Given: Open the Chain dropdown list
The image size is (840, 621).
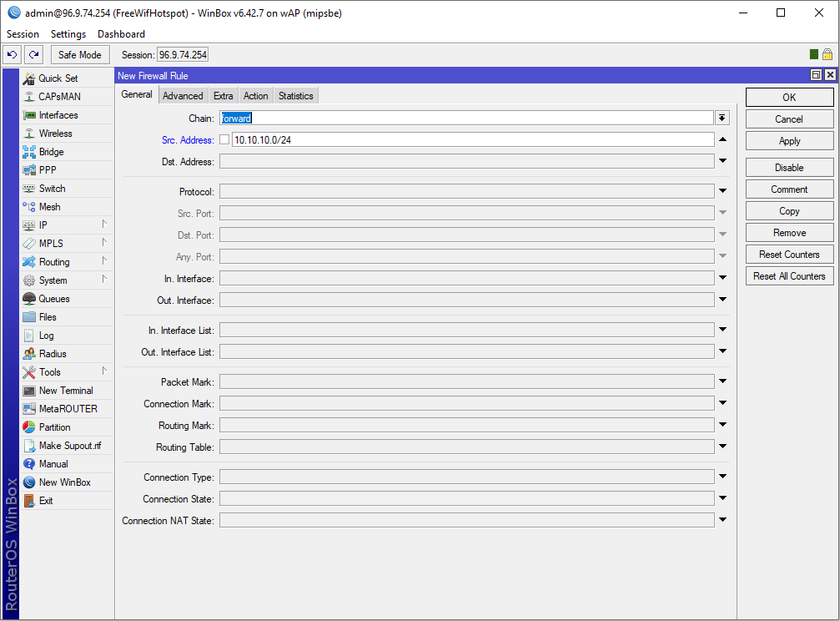Looking at the screenshot, I should coord(722,118).
